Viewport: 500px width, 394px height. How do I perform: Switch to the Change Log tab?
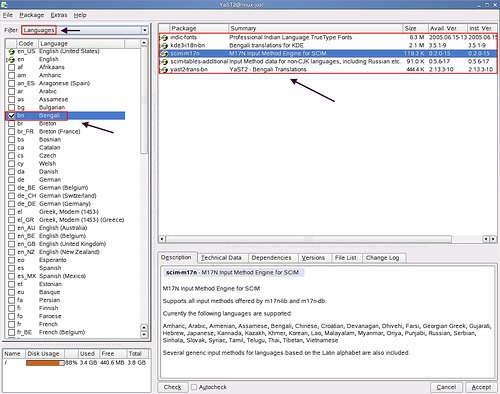(383, 258)
